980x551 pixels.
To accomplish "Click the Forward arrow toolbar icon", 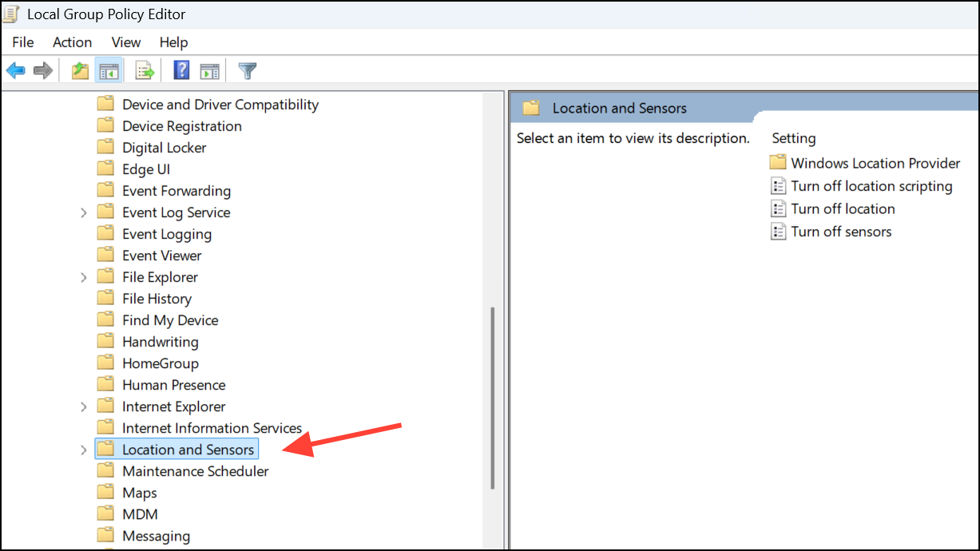I will tap(43, 71).
